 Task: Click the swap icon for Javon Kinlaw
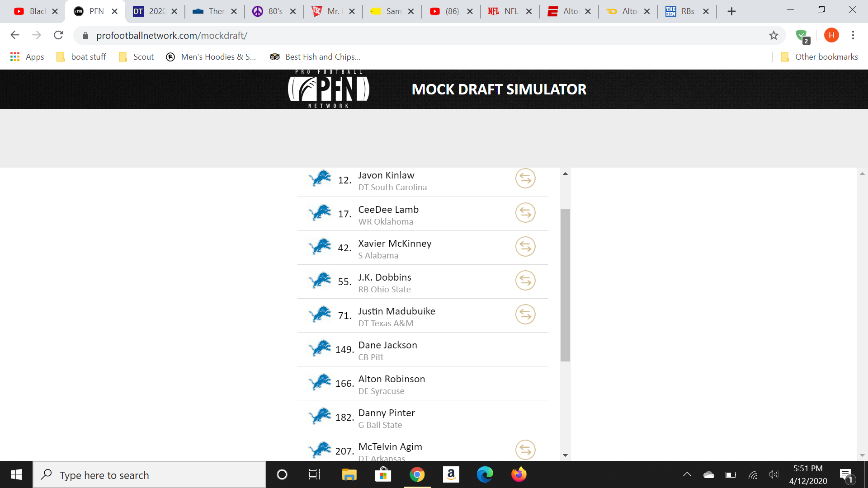[x=524, y=179]
